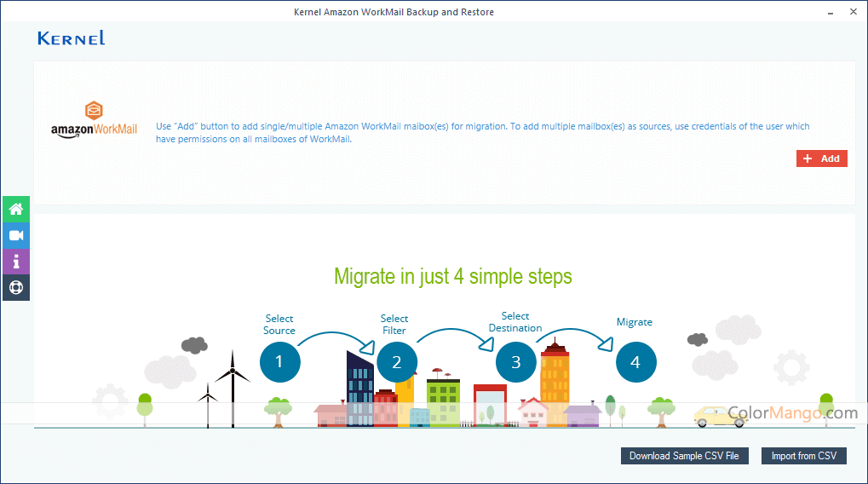Viewport: 868px width, 484px height.
Task: Click the lifebuoy support sidebar icon
Action: click(15, 287)
